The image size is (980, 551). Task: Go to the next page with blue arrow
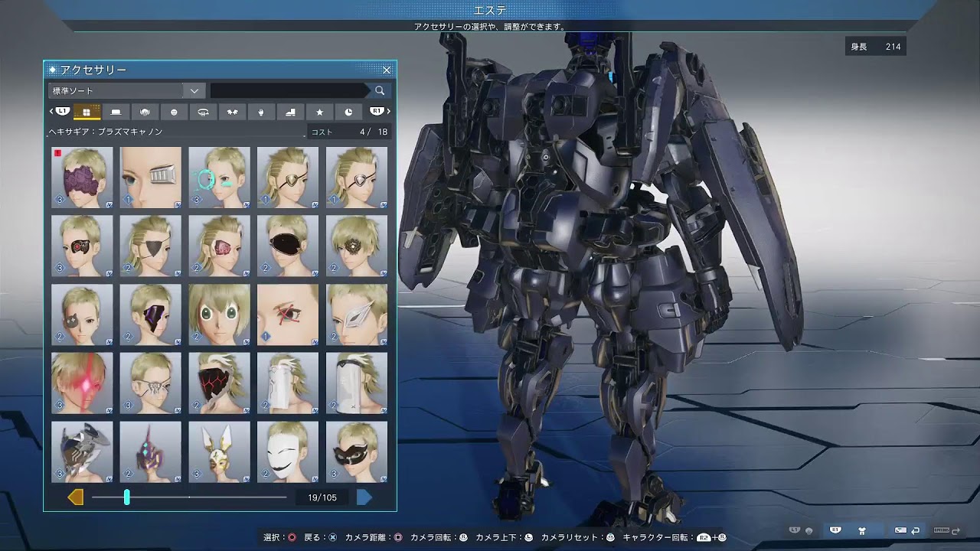click(x=364, y=497)
